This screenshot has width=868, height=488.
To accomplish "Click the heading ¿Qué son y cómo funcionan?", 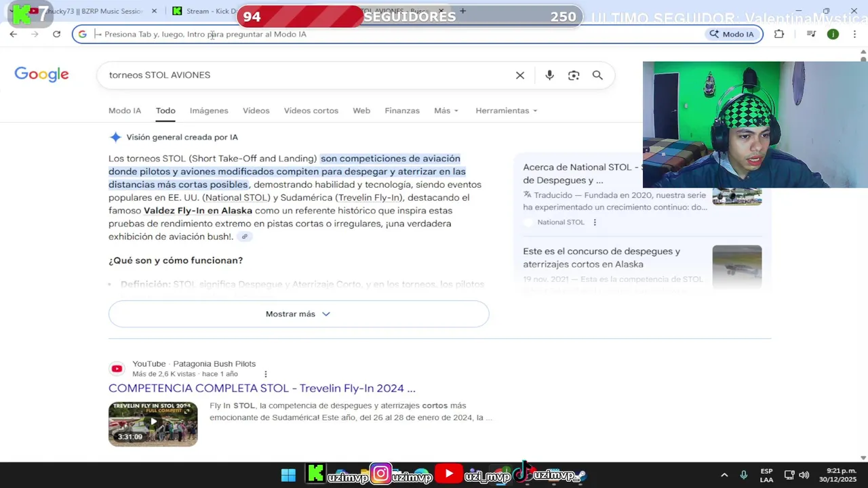I will 176,260.
